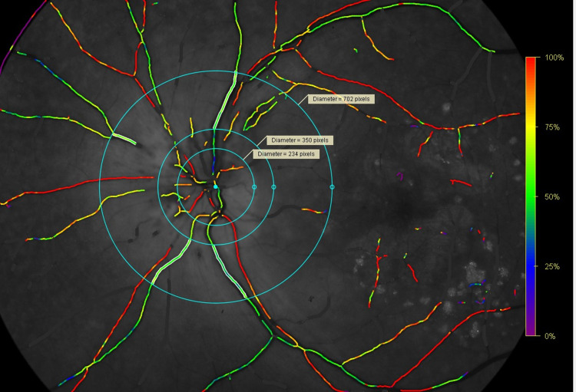Click the purple bottom end of the color scale
Viewport: 576px width, 392px height.
pyautogui.click(x=529, y=332)
